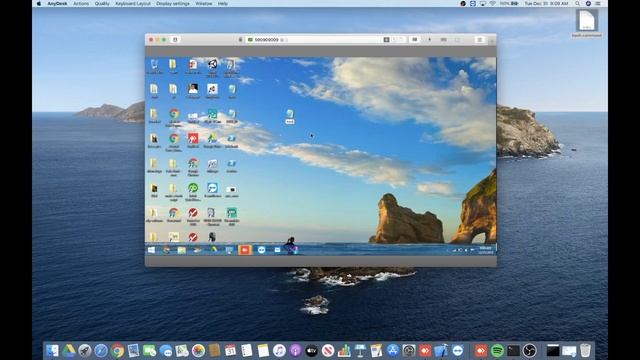Open the Trash in the dock
640x360 pixels.
(x=585, y=351)
